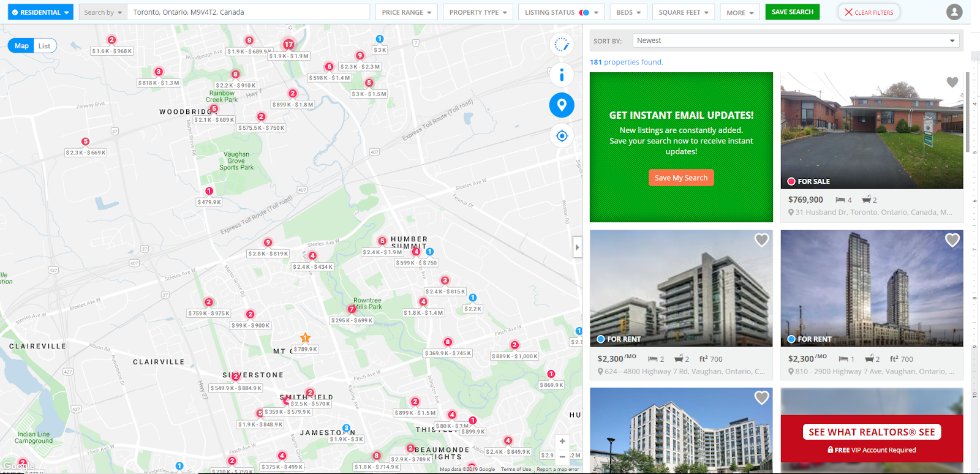This screenshot has height=474, width=980.
Task: Click the orange star marker on map
Action: pos(305,338)
